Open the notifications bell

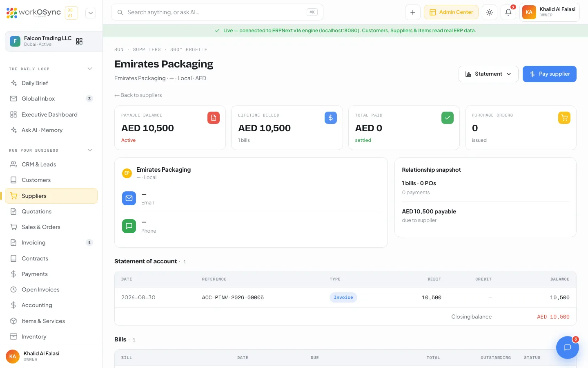(508, 12)
